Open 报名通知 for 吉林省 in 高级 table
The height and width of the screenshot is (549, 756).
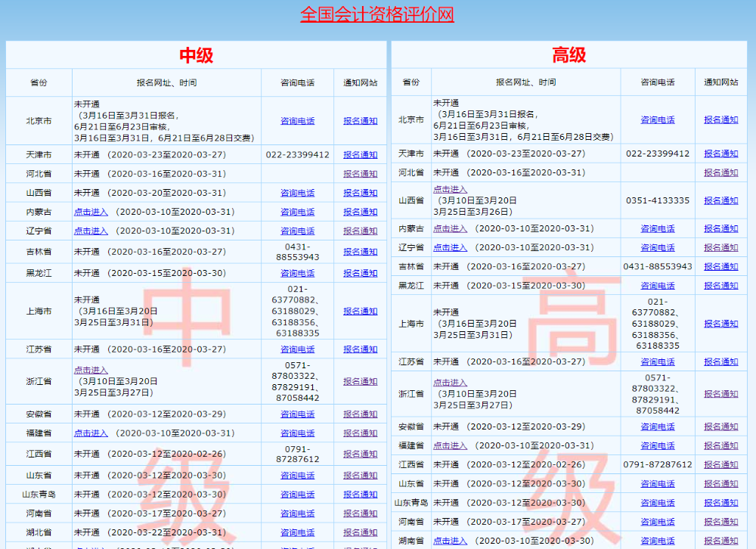tap(720, 267)
